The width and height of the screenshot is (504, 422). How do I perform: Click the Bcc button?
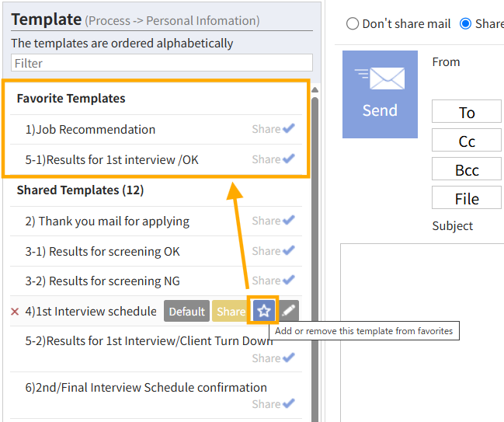[x=467, y=169]
